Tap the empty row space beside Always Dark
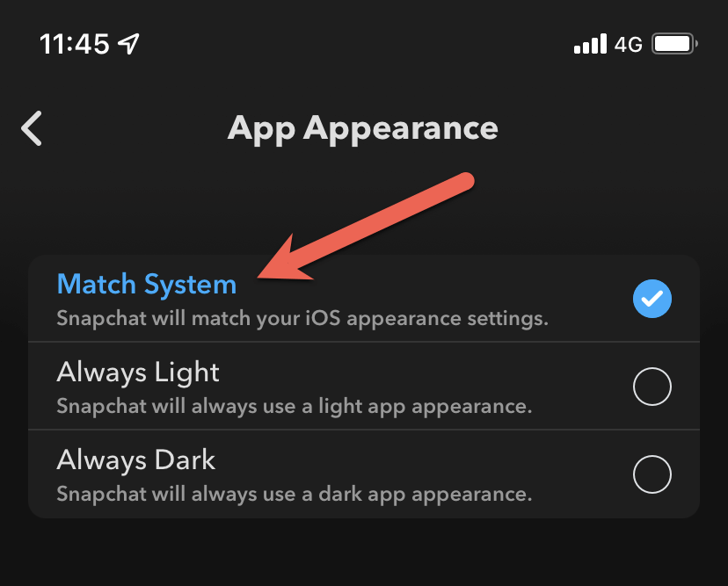The width and height of the screenshot is (728, 586). [x=418, y=461]
